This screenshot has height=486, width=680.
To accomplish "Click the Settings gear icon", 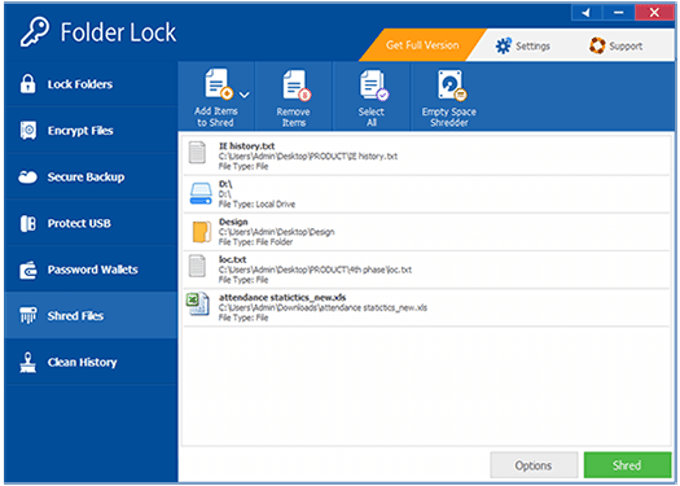I will coord(502,45).
